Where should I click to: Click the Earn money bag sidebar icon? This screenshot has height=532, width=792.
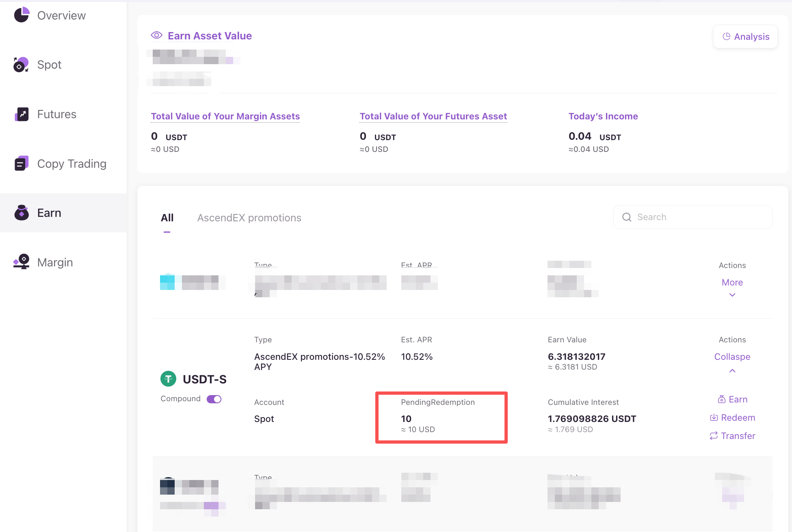(x=22, y=213)
